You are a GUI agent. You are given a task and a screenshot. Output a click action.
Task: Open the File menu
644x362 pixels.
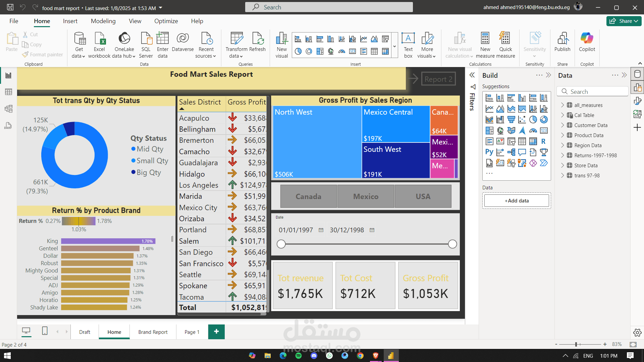pyautogui.click(x=14, y=21)
